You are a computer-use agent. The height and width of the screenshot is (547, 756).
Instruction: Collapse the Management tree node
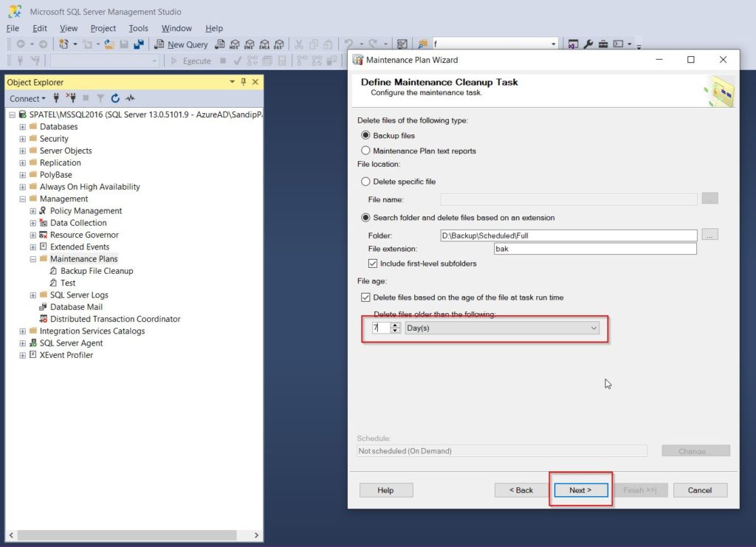[23, 199]
